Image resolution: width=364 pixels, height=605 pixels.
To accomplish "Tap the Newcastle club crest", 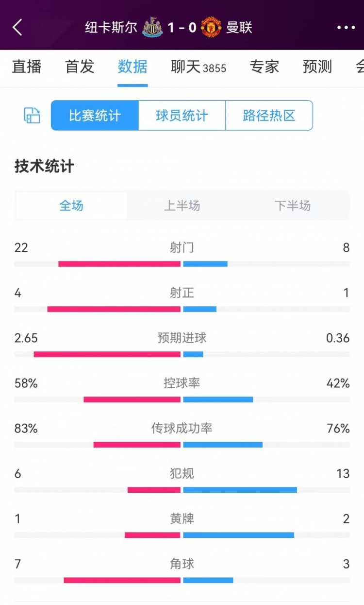I will tap(152, 28).
